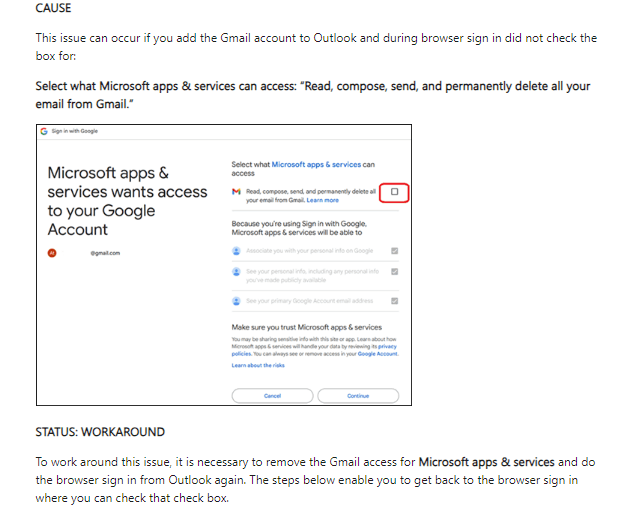This screenshot has width=640, height=519.
Task: Click person icon beside 'Associate you with'
Action: click(x=236, y=251)
